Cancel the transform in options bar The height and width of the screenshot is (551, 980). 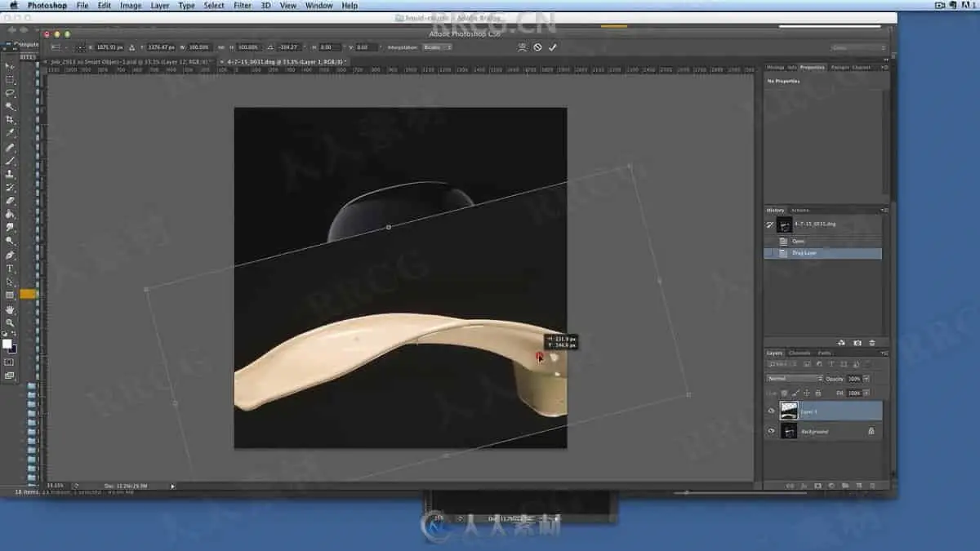537,47
